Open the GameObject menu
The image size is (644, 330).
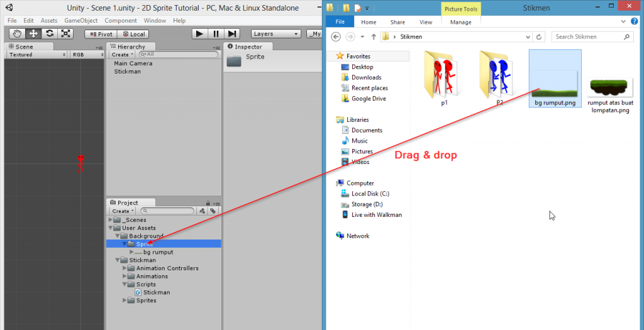(80, 21)
